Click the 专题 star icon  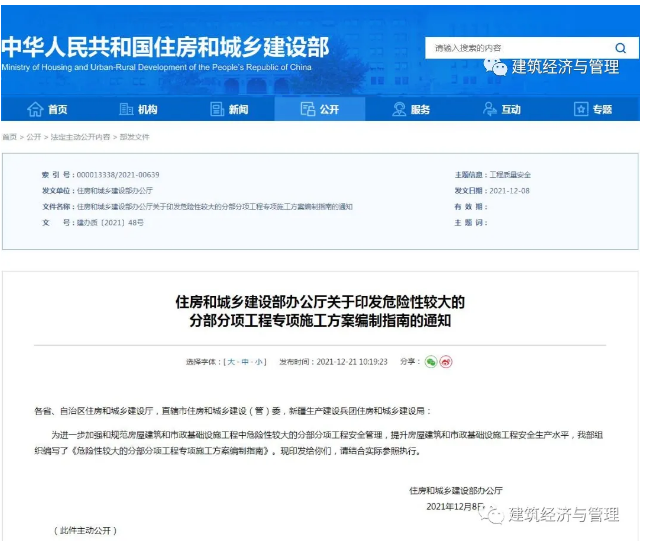coord(580,110)
